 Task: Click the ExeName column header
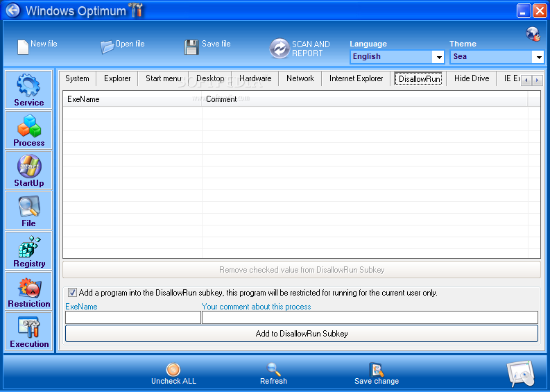tap(132, 99)
